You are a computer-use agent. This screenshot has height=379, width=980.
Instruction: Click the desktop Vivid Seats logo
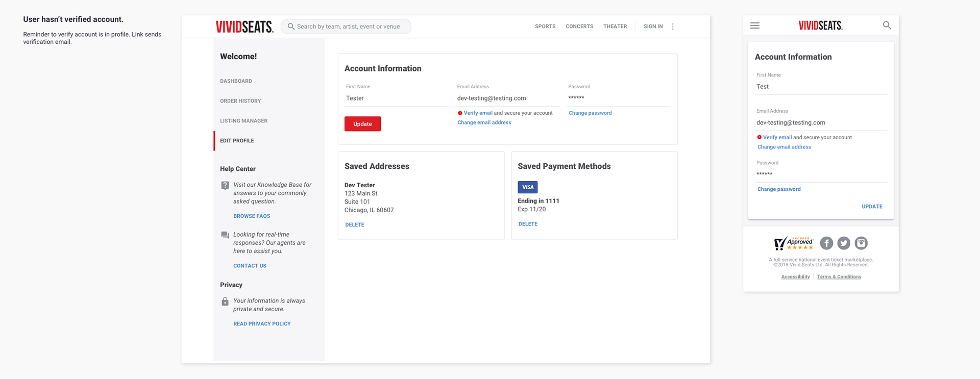click(x=244, y=27)
